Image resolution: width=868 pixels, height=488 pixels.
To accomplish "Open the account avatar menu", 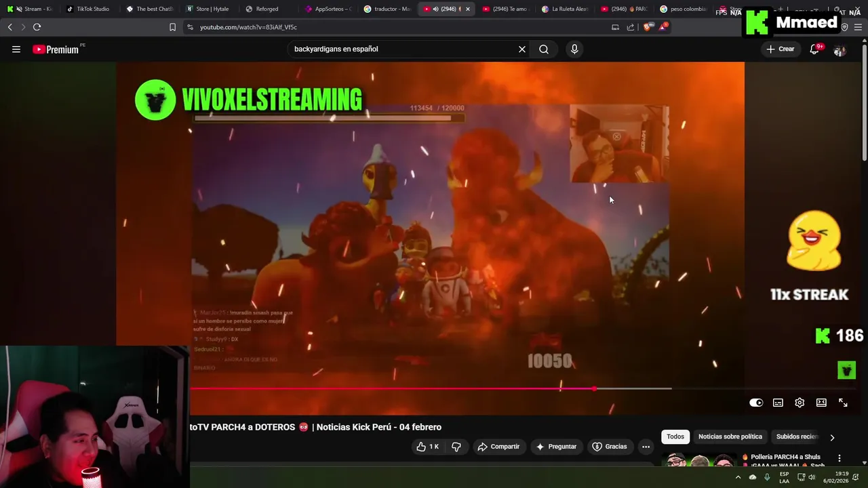I will pos(840,50).
